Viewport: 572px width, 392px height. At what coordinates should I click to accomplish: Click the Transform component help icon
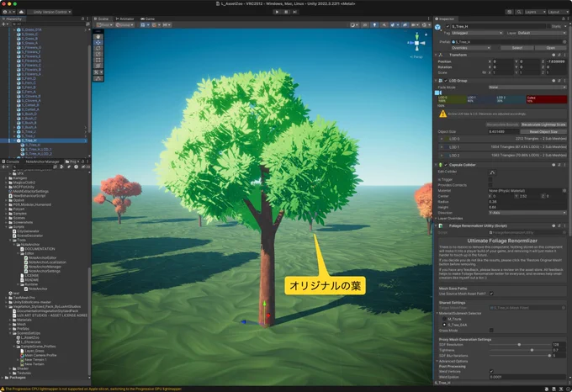point(553,55)
